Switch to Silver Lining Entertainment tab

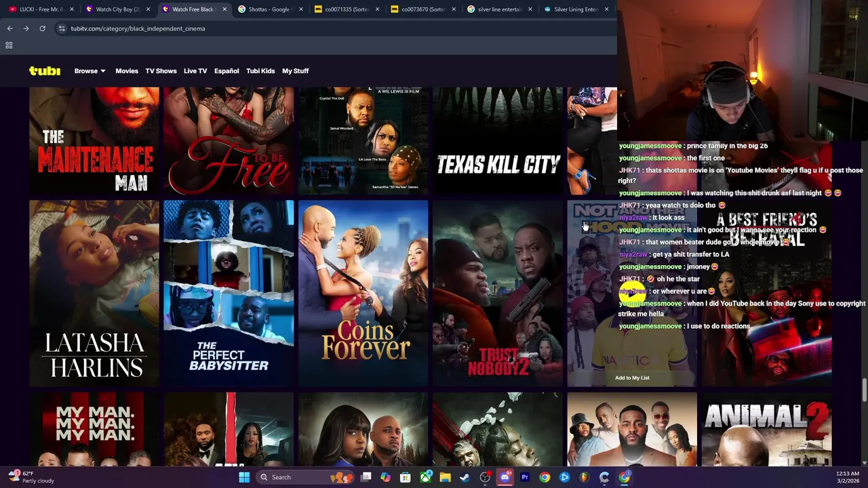point(576,9)
